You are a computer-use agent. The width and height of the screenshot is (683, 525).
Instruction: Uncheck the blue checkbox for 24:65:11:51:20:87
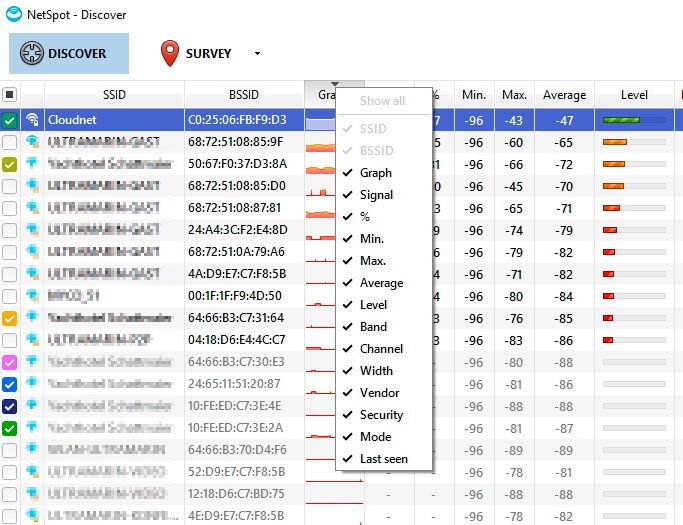pyautogui.click(x=10, y=384)
